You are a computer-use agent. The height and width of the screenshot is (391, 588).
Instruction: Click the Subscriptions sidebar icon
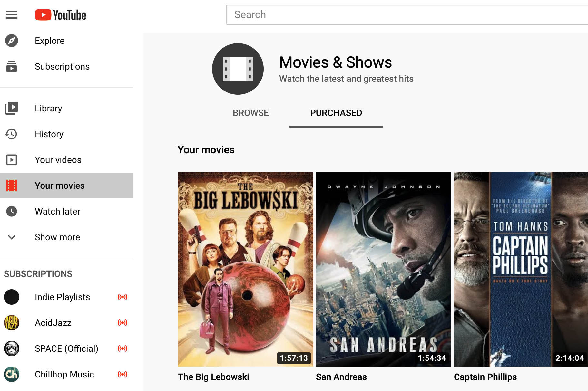point(12,66)
